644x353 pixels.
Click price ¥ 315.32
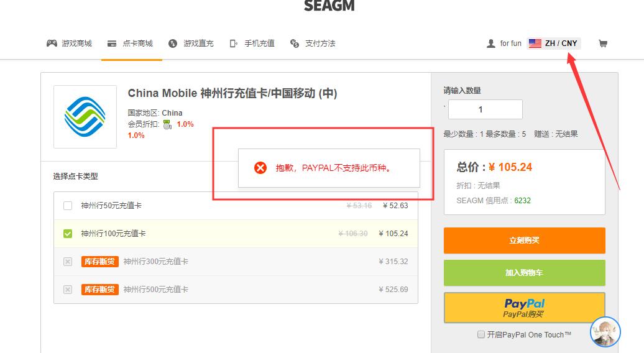pos(393,262)
